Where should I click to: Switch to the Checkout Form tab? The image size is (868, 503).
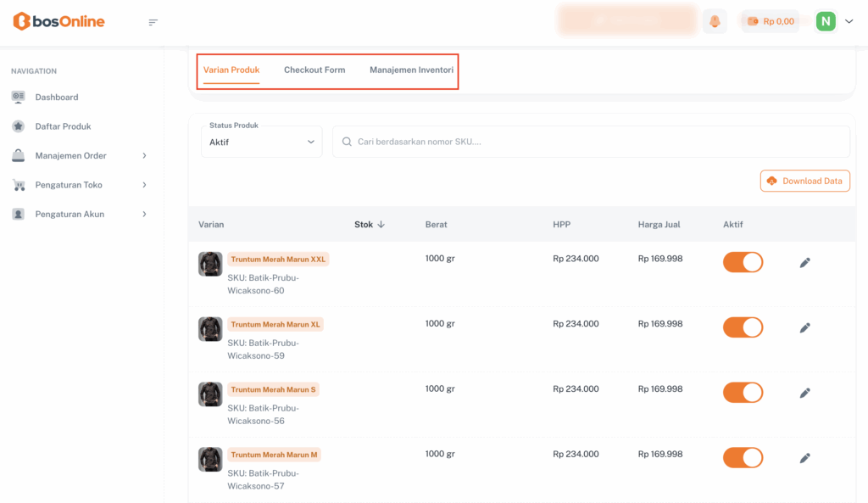314,70
